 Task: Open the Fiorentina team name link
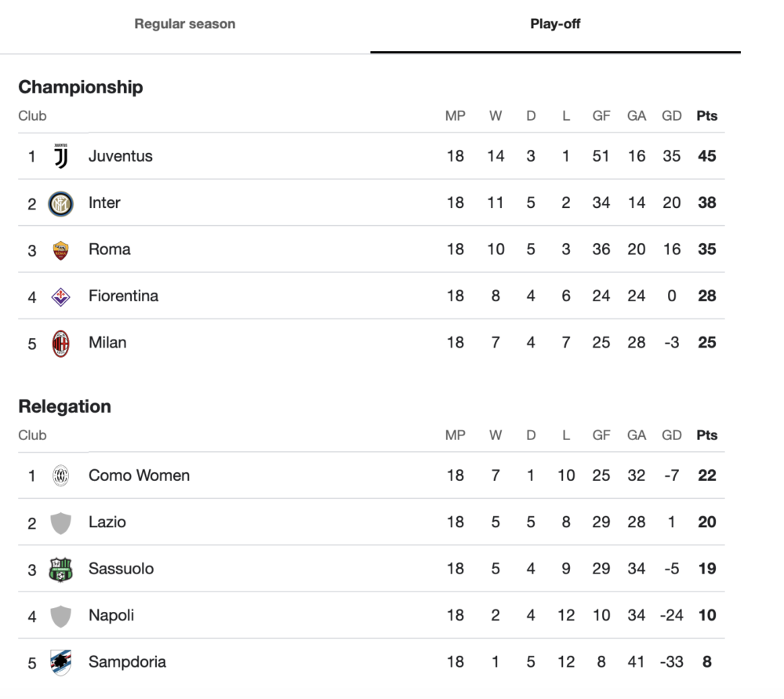point(123,297)
